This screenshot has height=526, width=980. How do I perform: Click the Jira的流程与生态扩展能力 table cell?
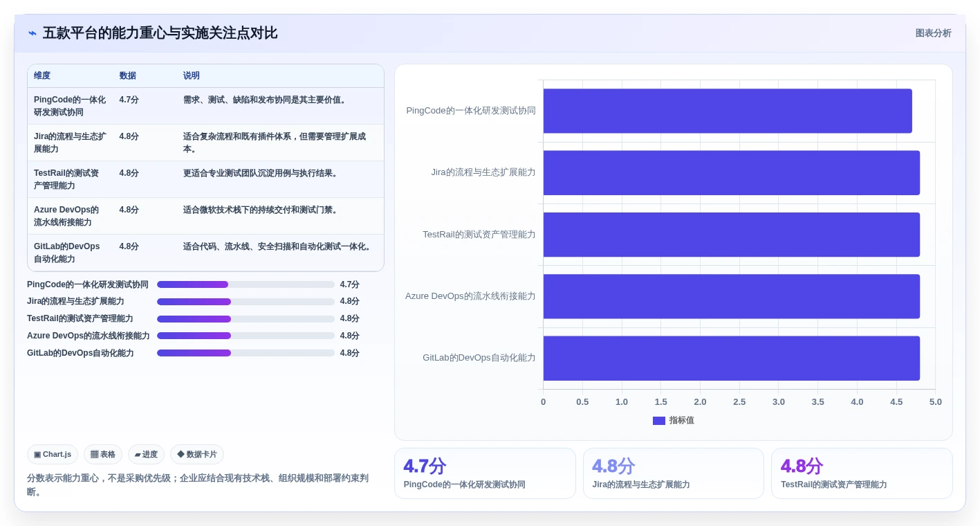(71, 143)
